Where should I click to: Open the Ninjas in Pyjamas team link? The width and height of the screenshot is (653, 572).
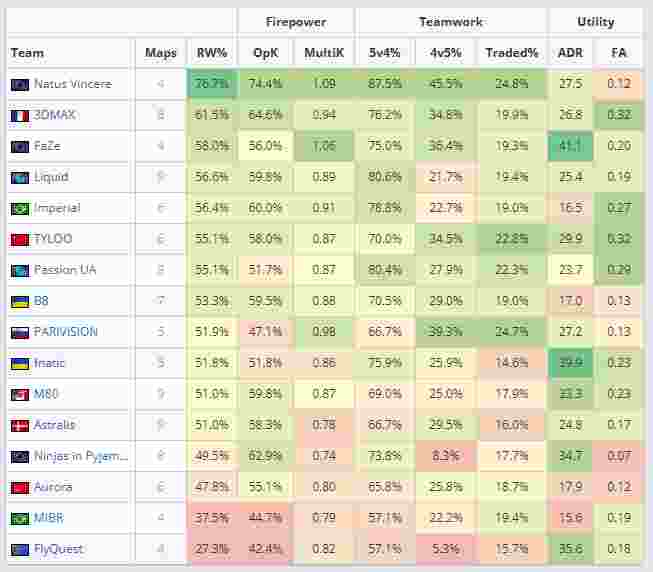(x=81, y=456)
